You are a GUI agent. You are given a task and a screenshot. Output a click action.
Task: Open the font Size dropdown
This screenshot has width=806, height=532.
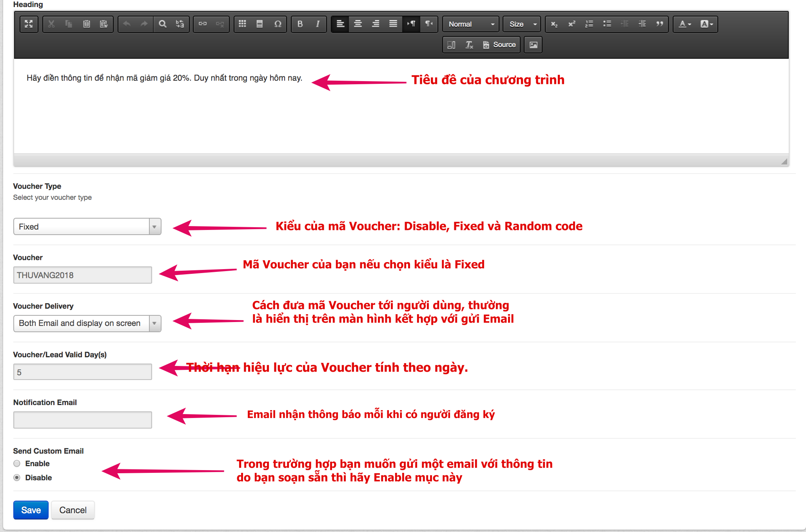[x=522, y=24]
